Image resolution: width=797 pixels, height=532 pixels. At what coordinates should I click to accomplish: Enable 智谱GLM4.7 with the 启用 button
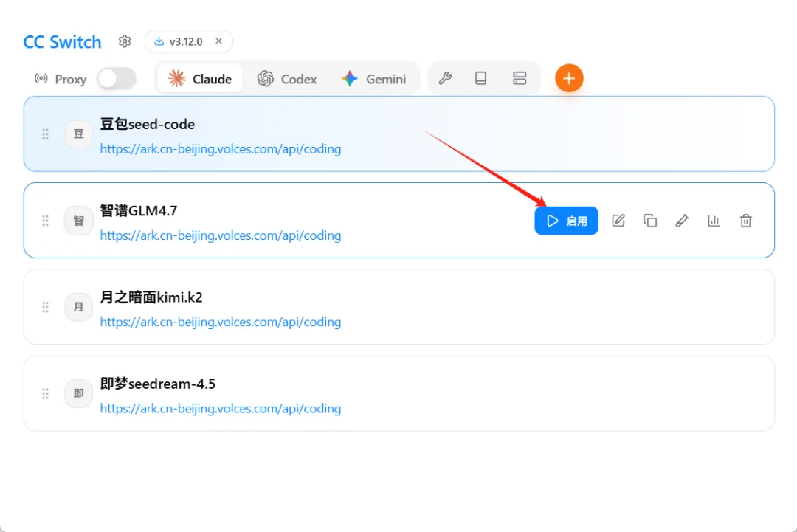[x=566, y=221]
